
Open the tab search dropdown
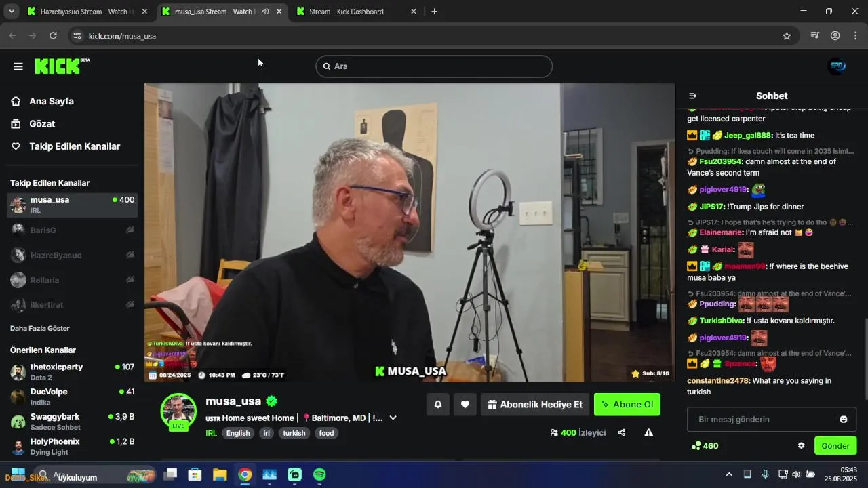click(12, 12)
